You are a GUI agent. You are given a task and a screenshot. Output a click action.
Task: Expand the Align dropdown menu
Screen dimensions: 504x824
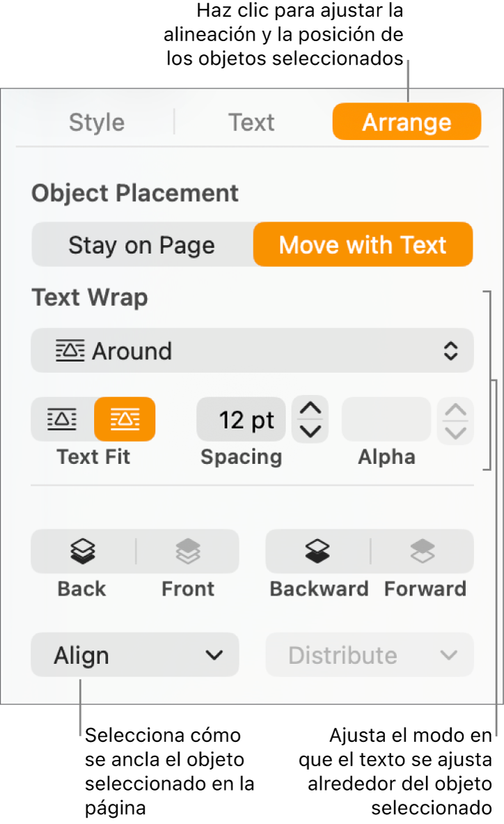[135, 655]
